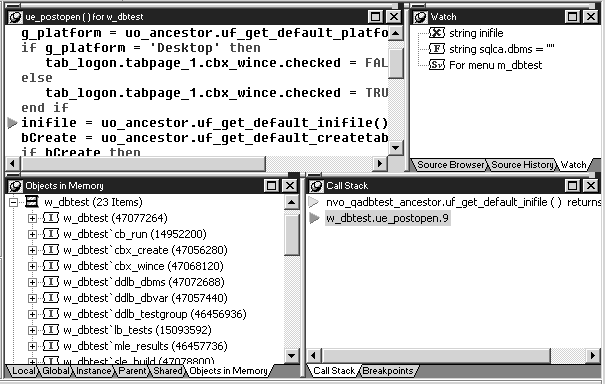Click the instance icon for w_dbtest`lb_tests
The height and width of the screenshot is (384, 605).
(51, 330)
